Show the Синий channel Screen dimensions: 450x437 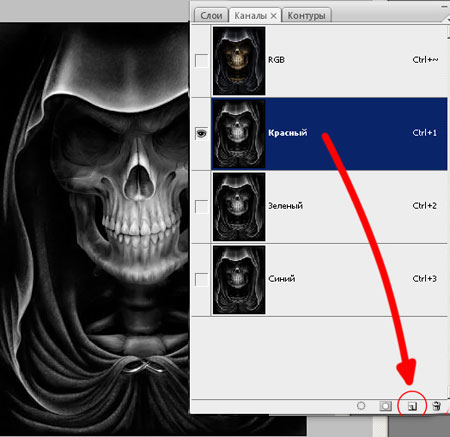(x=201, y=279)
